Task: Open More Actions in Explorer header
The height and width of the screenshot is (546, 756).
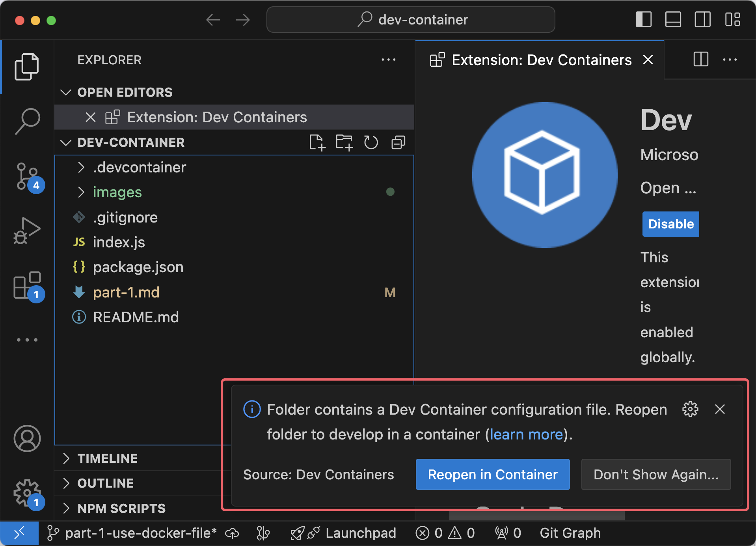Action: tap(389, 60)
